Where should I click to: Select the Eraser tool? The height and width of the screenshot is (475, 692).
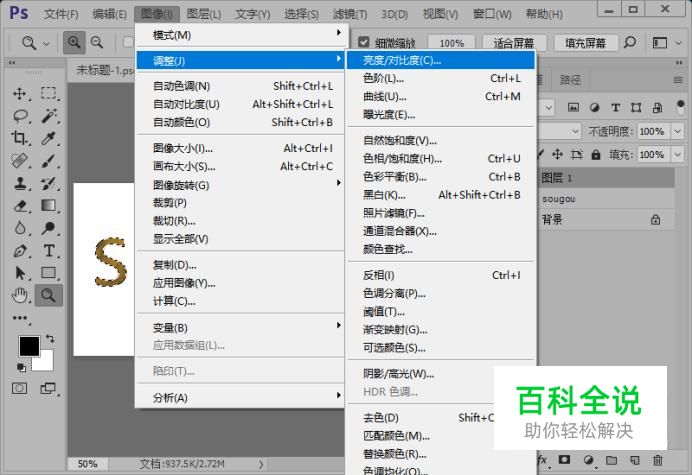coord(20,206)
